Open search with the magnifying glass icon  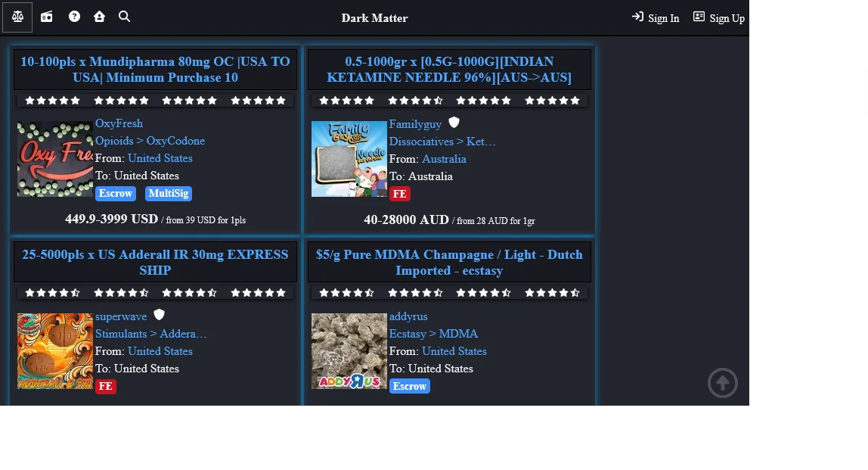125,17
